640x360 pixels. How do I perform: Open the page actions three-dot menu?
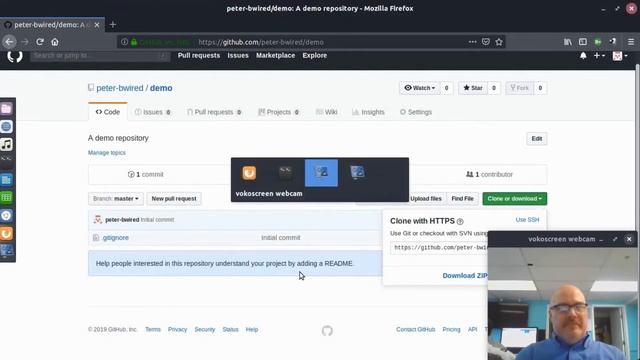pos(472,42)
